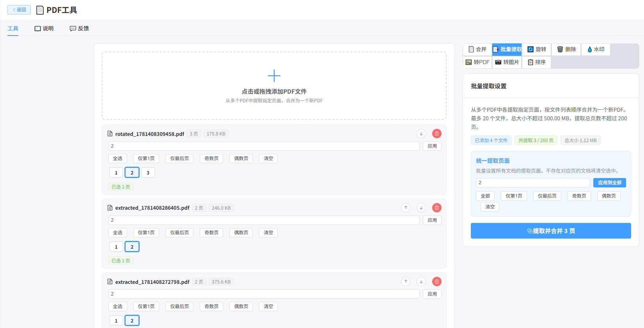Move rotated_1781408309458.pdf down
This screenshot has height=328, width=644.
point(421,134)
